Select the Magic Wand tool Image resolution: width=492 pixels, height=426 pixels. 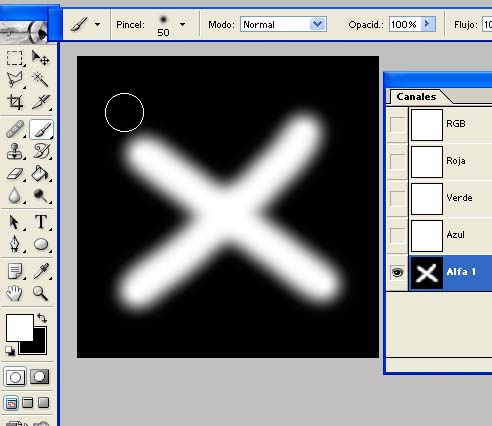pos(40,80)
